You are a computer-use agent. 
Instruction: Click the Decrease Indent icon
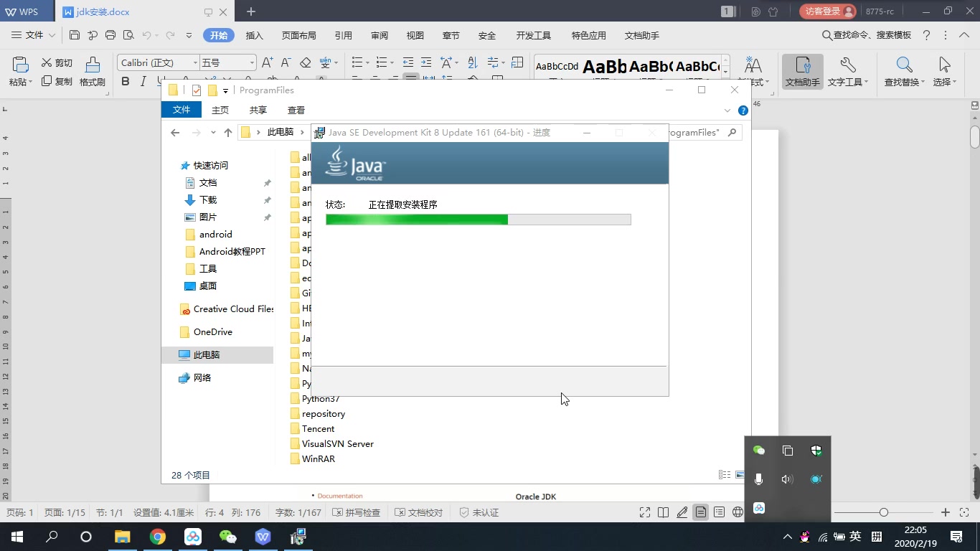(408, 62)
